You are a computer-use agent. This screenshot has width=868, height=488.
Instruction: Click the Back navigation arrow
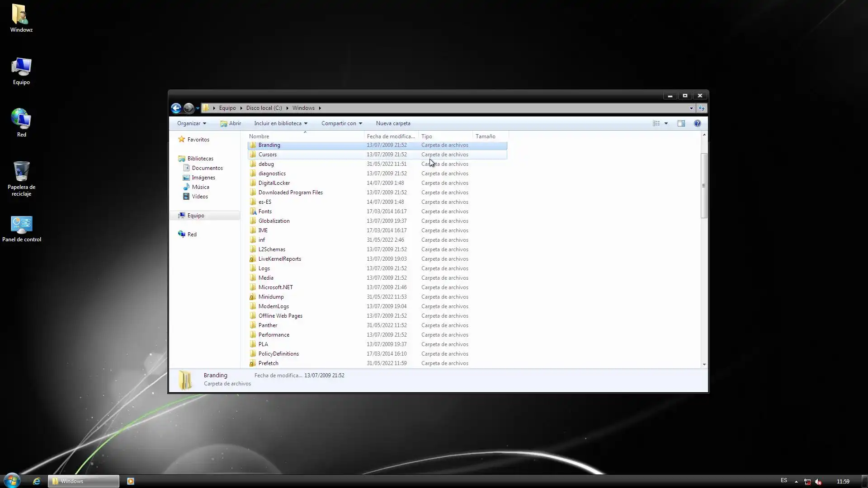coord(176,108)
